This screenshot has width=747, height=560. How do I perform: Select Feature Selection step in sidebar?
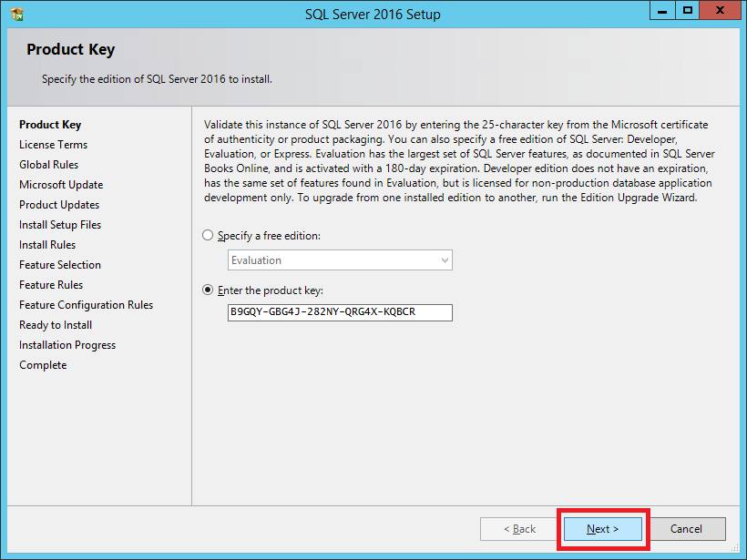pos(60,265)
